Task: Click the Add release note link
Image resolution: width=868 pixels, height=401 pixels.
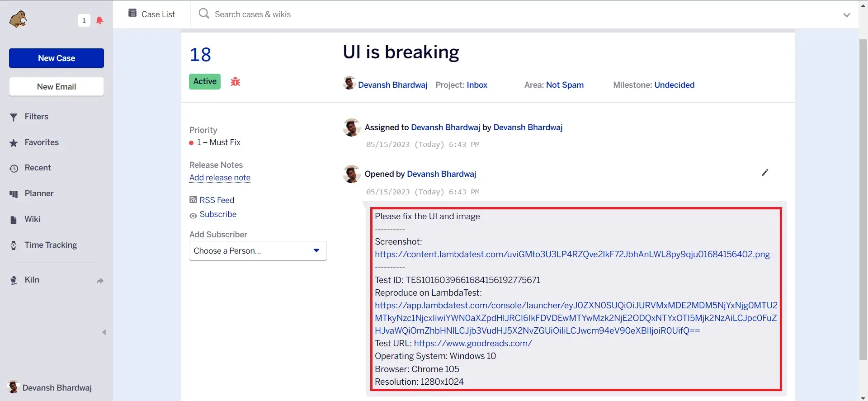Action: click(220, 178)
